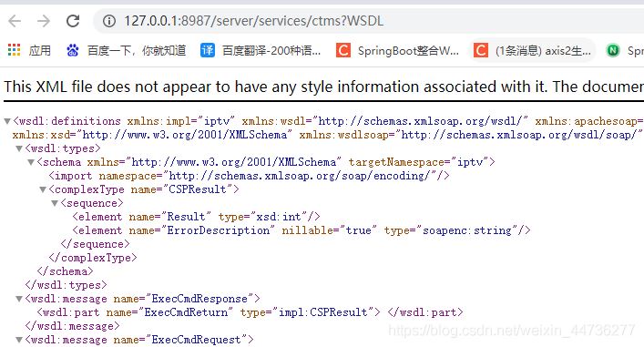The image size is (644, 347).
Task: Collapse the sequence node
Action: pyautogui.click(x=55, y=203)
